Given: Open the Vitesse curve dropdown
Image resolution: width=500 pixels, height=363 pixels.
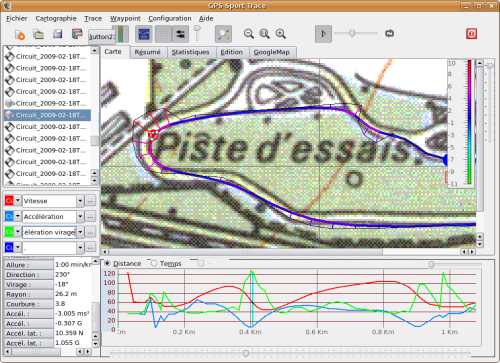Looking at the screenshot, I should pyautogui.click(x=80, y=201).
